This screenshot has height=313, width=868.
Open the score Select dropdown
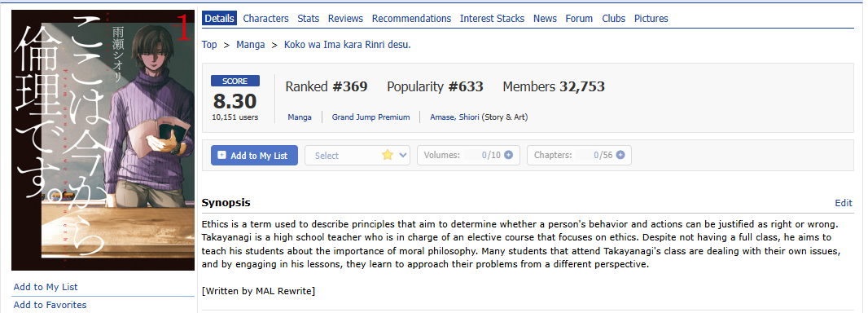click(357, 156)
